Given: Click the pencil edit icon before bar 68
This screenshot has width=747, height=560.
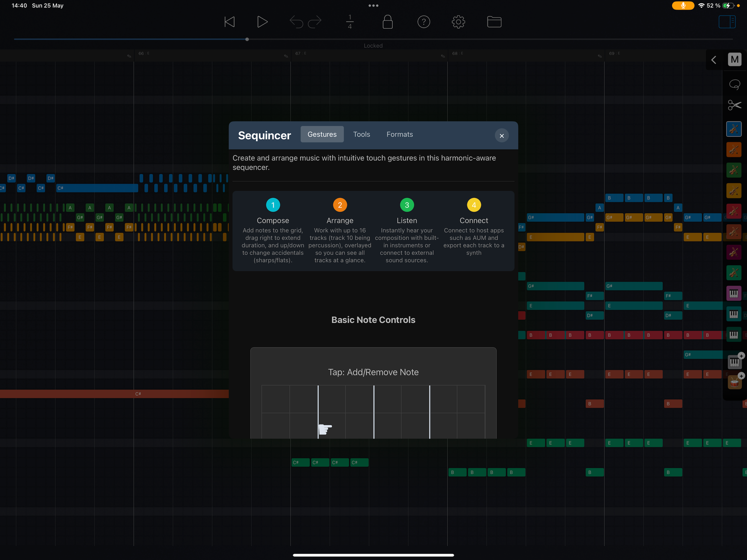Looking at the screenshot, I should coord(443,56).
